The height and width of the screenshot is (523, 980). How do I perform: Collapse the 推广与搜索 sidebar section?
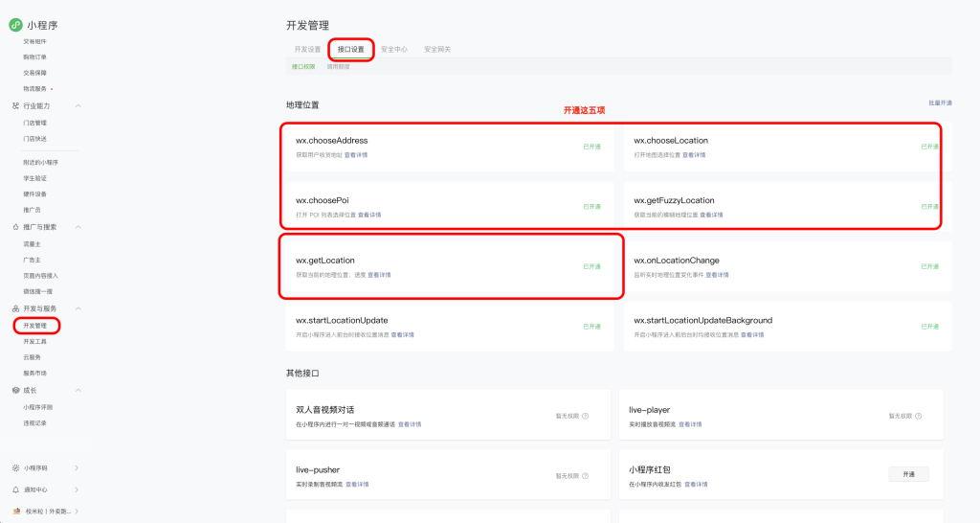click(78, 227)
